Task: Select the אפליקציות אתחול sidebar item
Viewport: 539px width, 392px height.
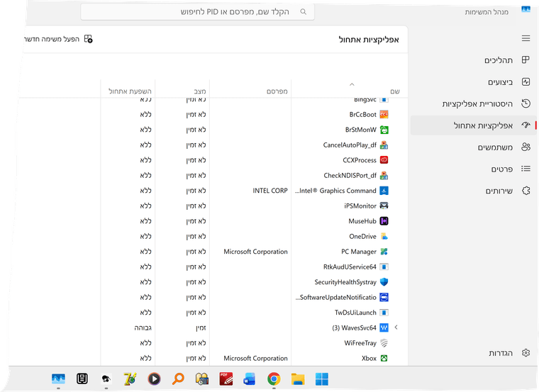Action: click(473, 125)
